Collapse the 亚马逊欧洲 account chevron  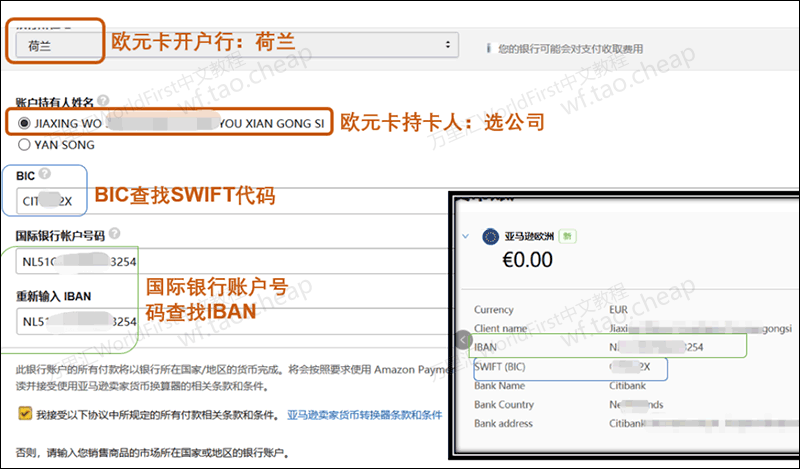tap(465, 236)
